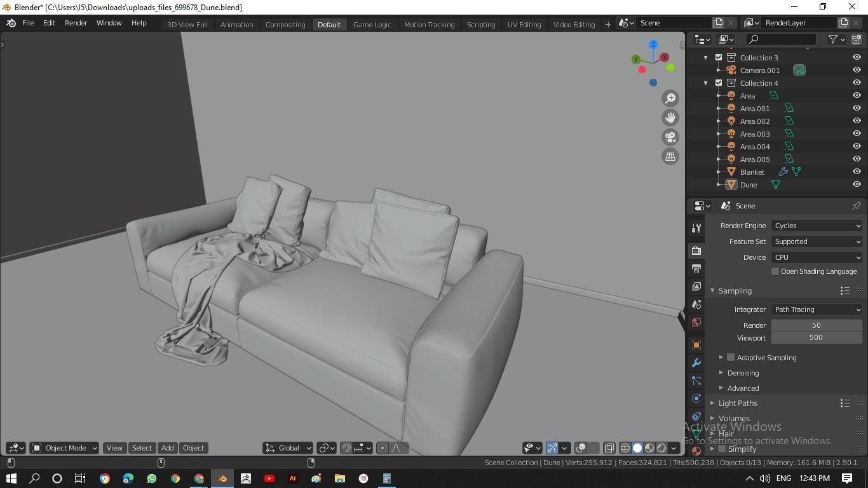Click the pan view hand icon
The image size is (868, 488).
(670, 118)
